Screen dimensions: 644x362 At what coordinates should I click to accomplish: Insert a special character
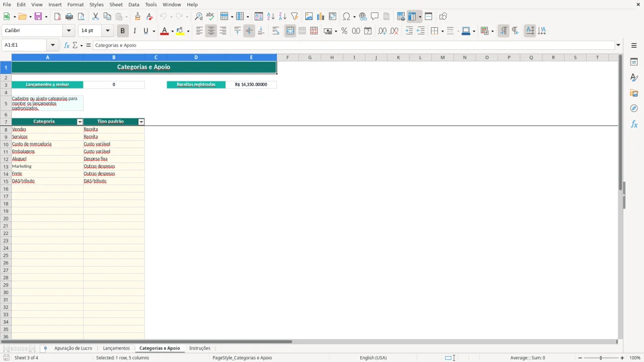(x=347, y=17)
